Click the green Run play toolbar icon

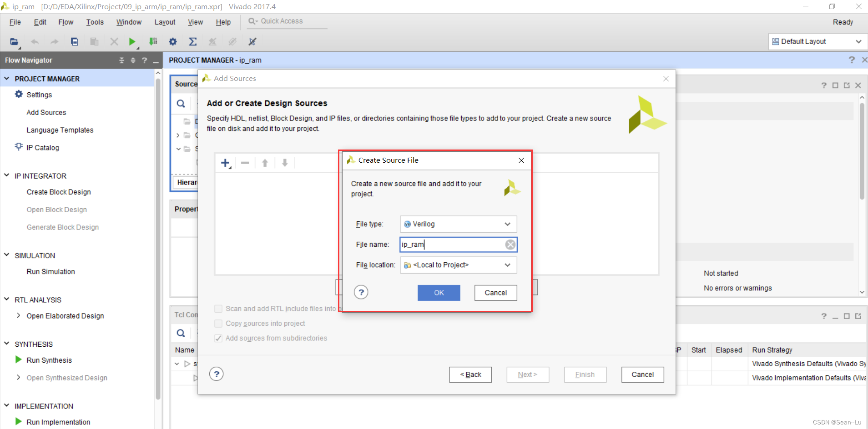(132, 42)
